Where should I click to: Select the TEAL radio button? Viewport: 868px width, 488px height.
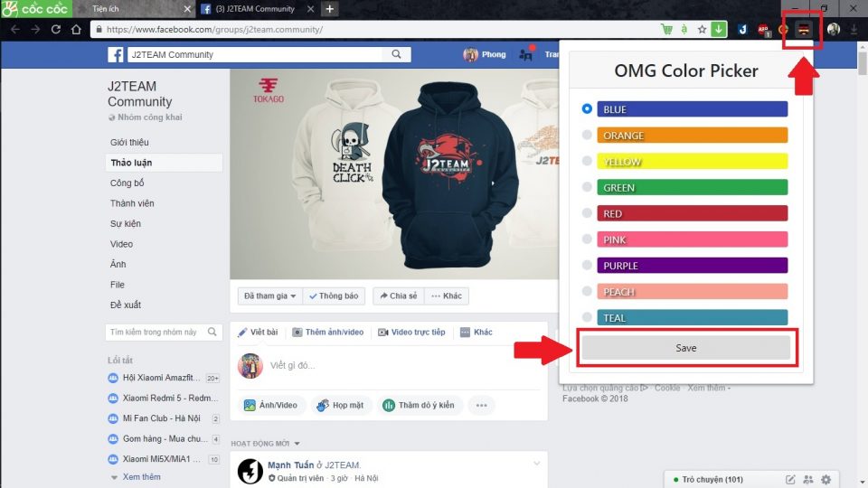pyautogui.click(x=587, y=316)
